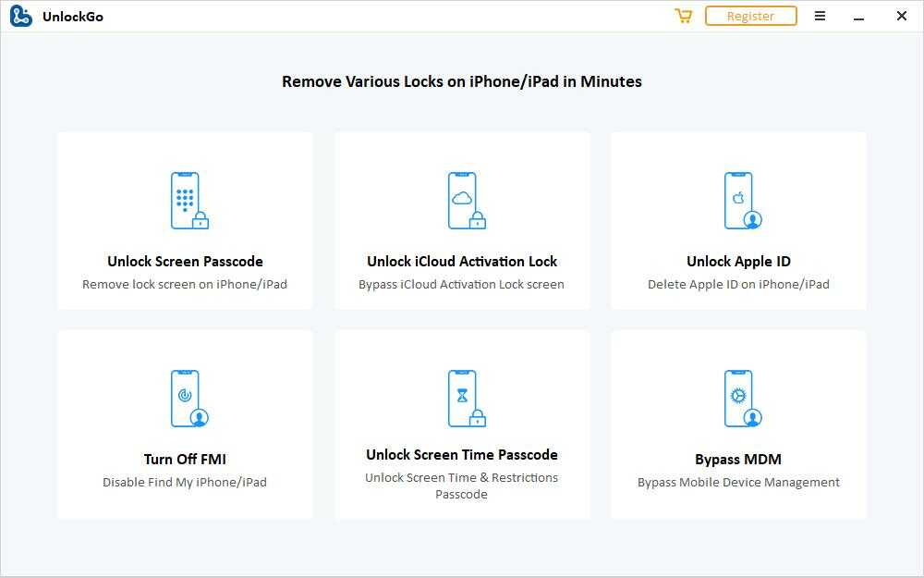The height and width of the screenshot is (578, 924).
Task: Click the UnlockGo logo icon
Action: point(17,15)
